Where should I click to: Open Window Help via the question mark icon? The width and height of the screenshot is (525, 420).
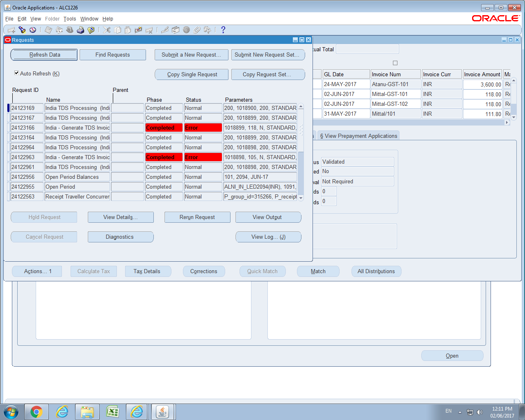tap(223, 30)
